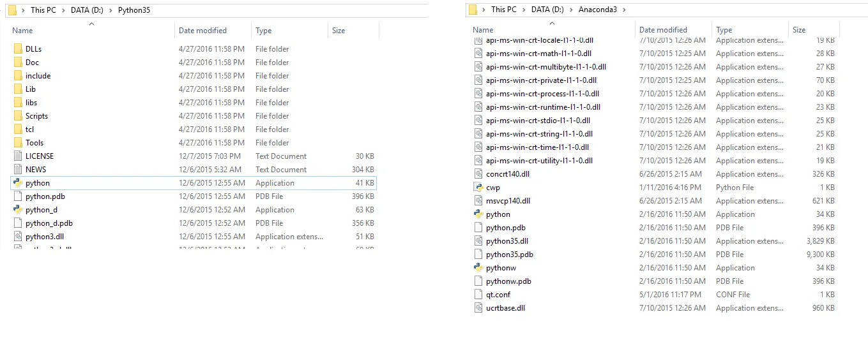Click the Scripts folder icon

click(x=18, y=116)
